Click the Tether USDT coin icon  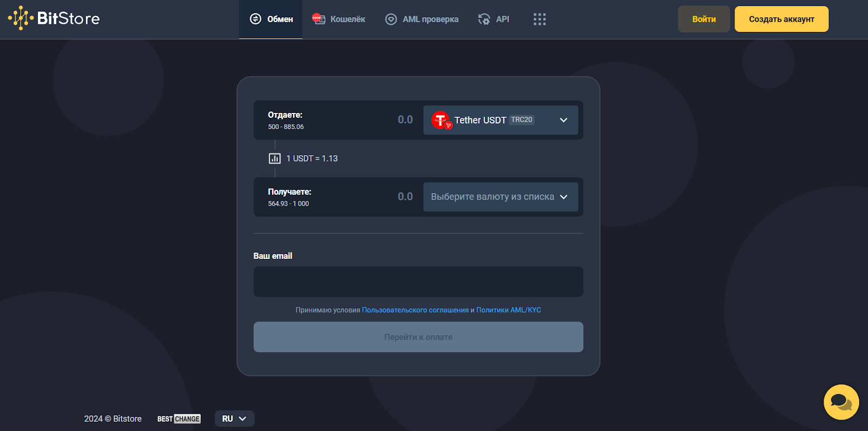[x=441, y=120]
